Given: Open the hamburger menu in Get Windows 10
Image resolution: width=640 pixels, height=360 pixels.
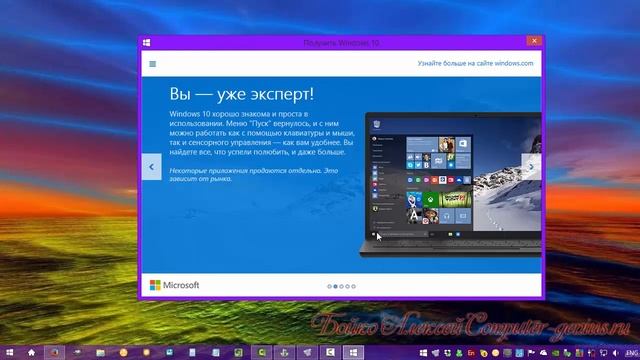Looking at the screenshot, I should [153, 64].
